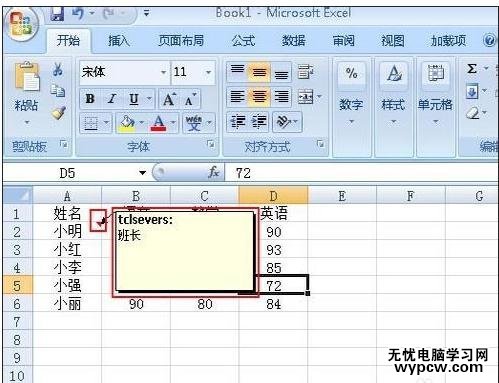
Task: Open fill color dropdown arrow
Action: 142,123
